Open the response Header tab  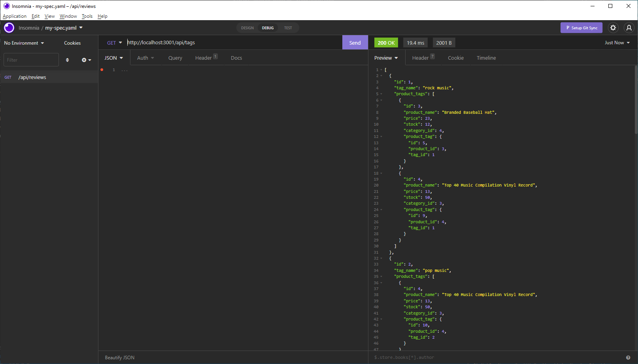[x=423, y=58]
